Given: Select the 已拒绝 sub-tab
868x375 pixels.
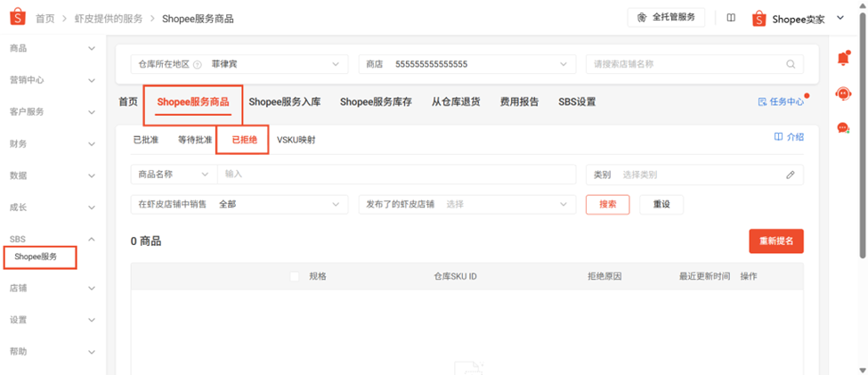Looking at the screenshot, I should pyautogui.click(x=245, y=140).
